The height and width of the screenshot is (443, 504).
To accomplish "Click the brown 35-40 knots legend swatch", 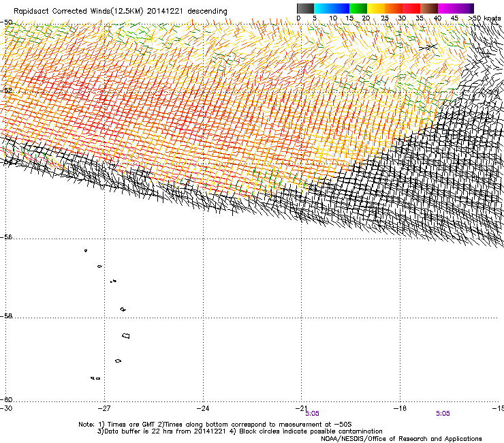I will click(x=429, y=8).
